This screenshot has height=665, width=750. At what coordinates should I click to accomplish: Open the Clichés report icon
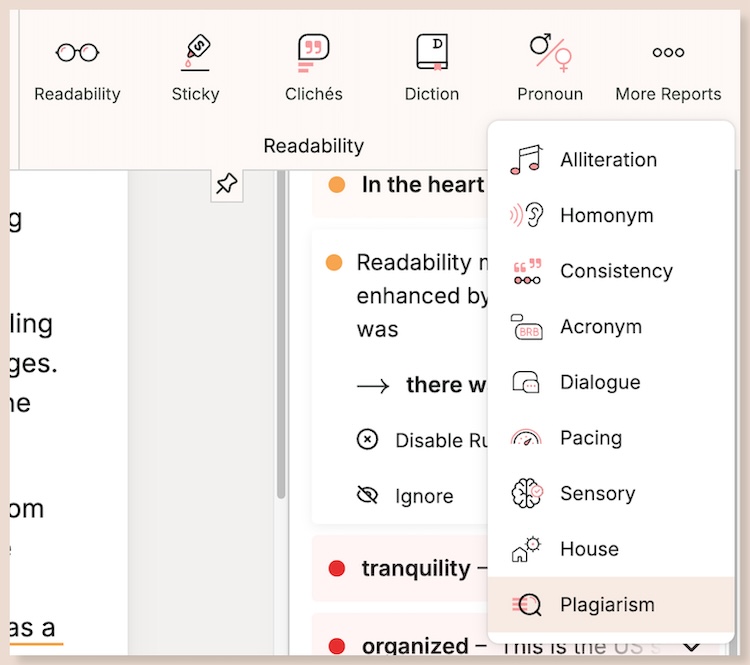tap(313, 53)
